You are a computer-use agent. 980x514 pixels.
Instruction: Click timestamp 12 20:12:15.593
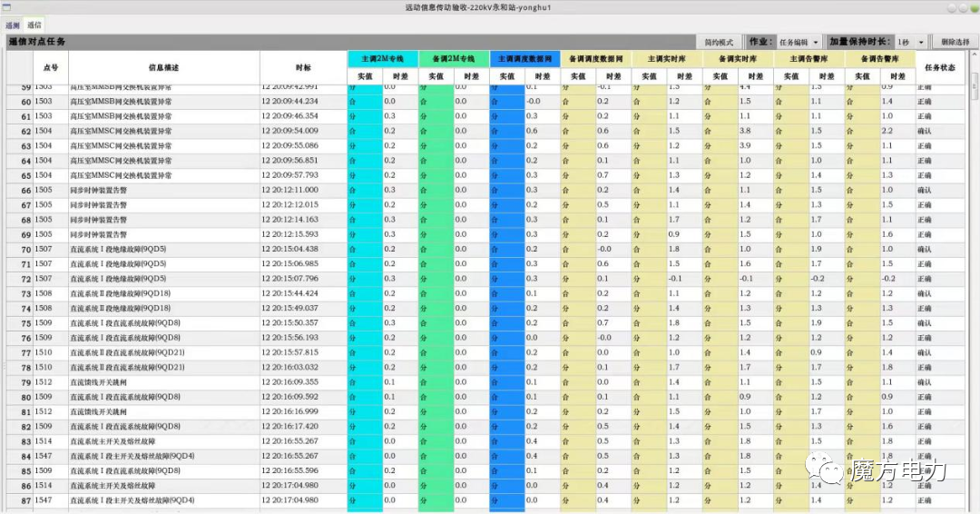(289, 234)
